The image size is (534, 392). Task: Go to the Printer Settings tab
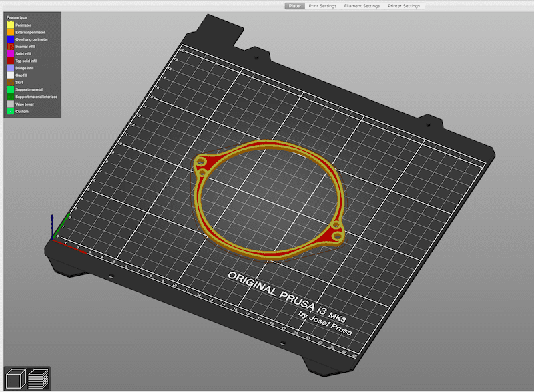[x=403, y=6]
